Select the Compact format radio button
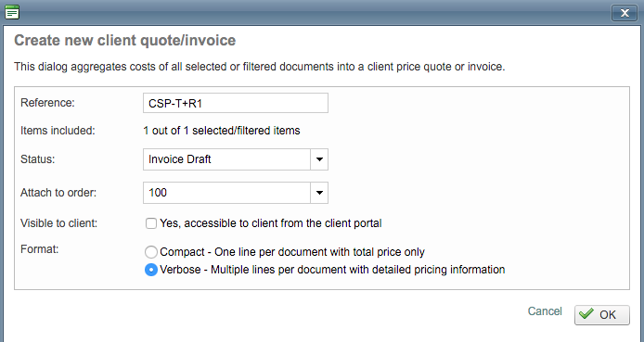Screen dimensions: 644x342 click(x=151, y=252)
